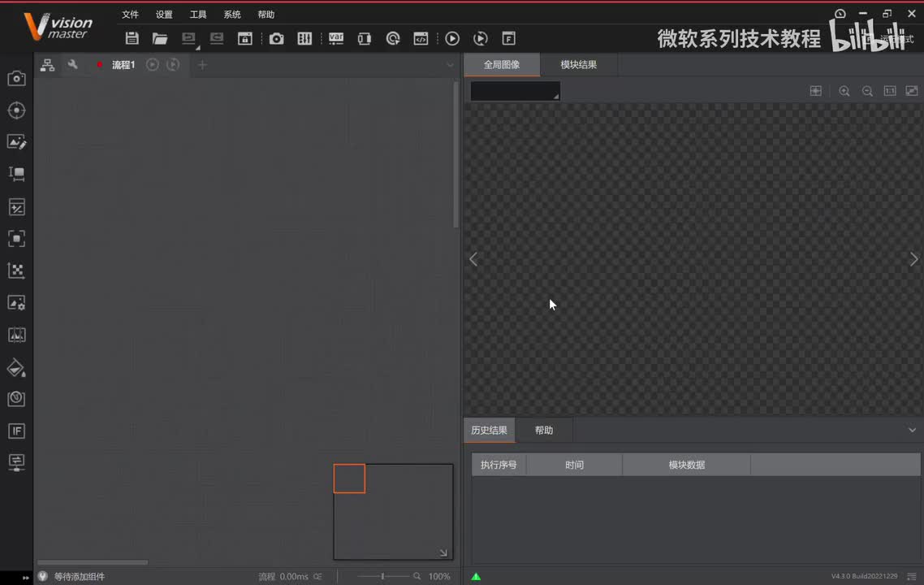Open the image source dropdown box
Viewport: 924px width, 585px height.
click(x=515, y=91)
